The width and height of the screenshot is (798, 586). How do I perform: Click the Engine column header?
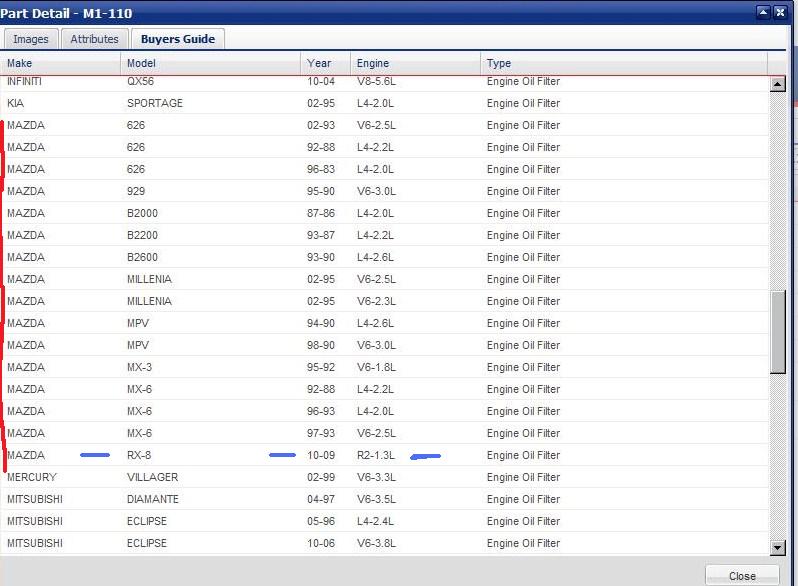pos(415,63)
